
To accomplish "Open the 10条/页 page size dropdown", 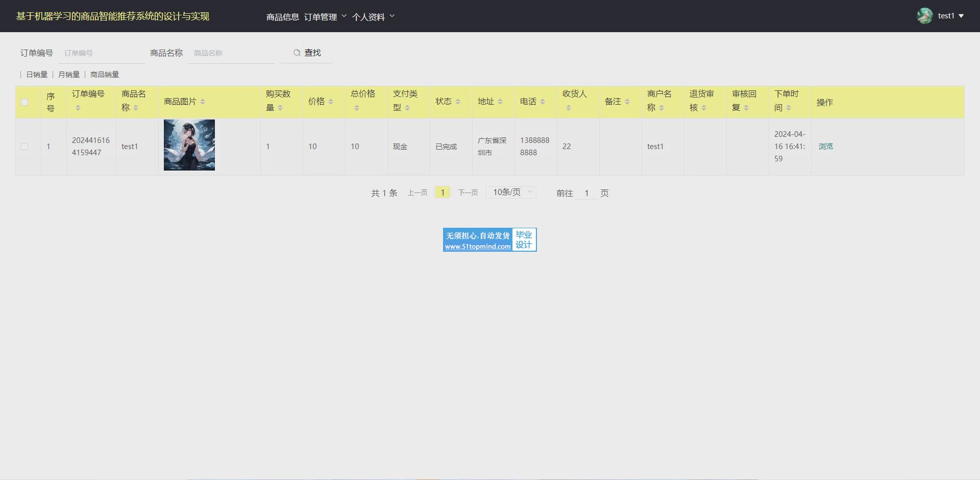I will (x=511, y=192).
